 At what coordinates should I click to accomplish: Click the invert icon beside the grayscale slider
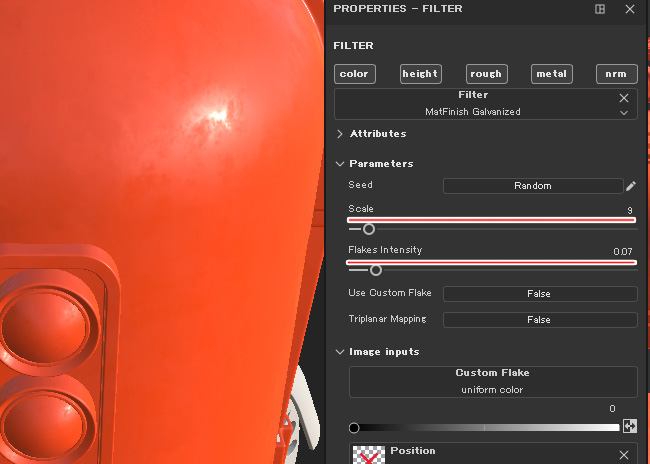click(630, 425)
